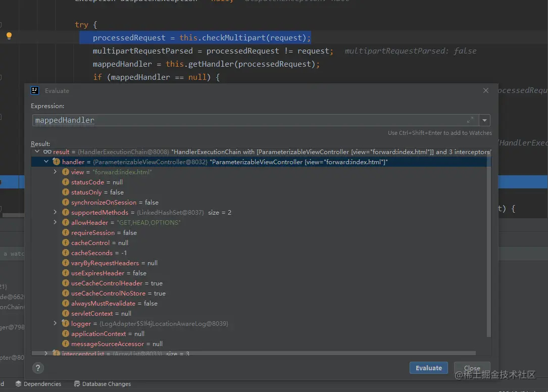Expand the supportedMethods node
Viewport: 548px width, 392px height.
coord(55,212)
